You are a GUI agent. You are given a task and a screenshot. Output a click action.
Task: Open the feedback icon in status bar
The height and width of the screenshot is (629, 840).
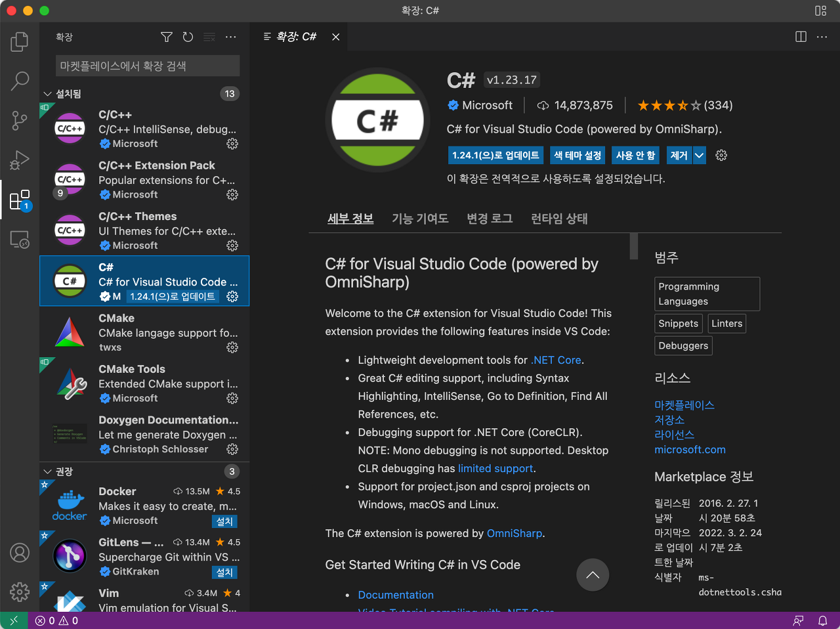(x=798, y=620)
